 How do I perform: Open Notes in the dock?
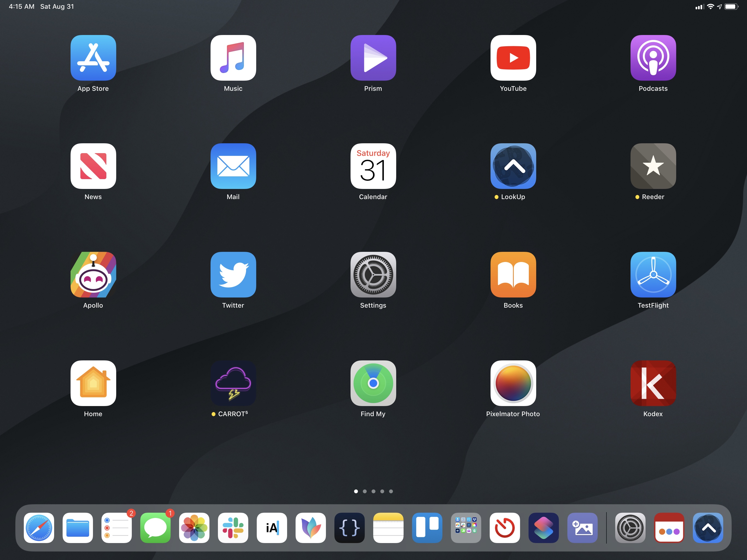pos(388,528)
